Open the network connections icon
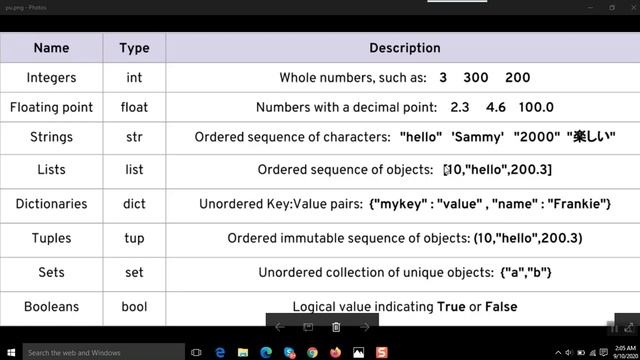Image resolution: width=640 pixels, height=360 pixels. pos(593,353)
